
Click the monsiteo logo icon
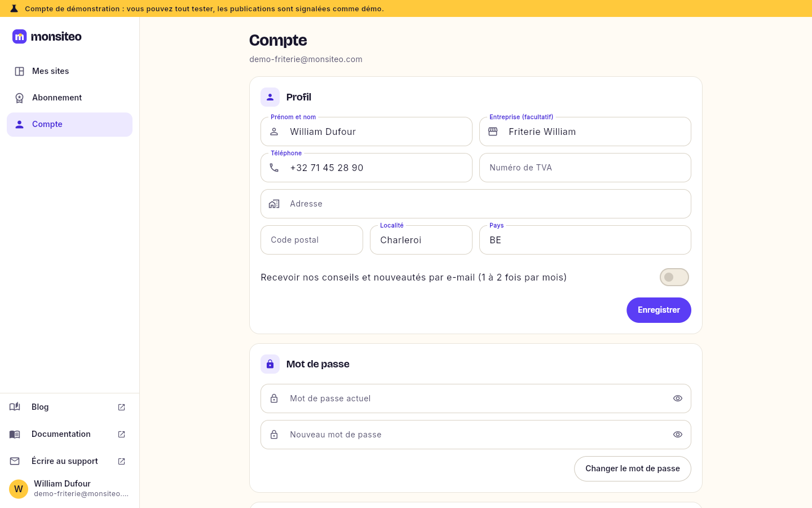[20, 37]
